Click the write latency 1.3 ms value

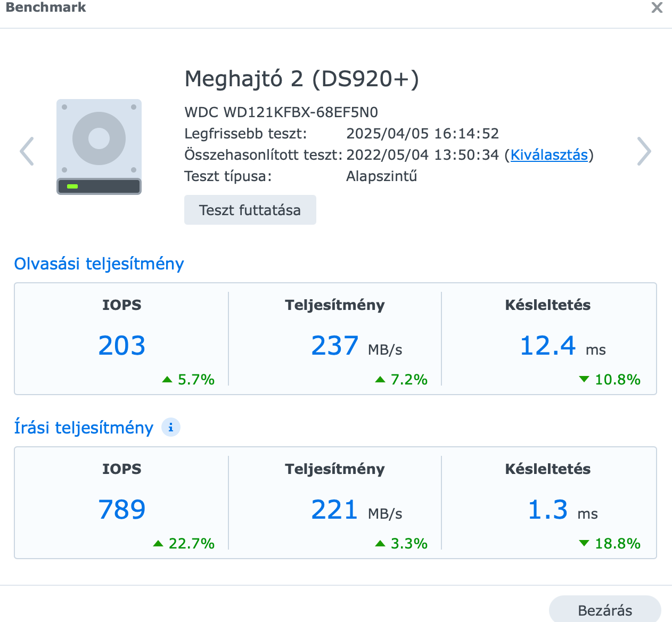[563, 510]
